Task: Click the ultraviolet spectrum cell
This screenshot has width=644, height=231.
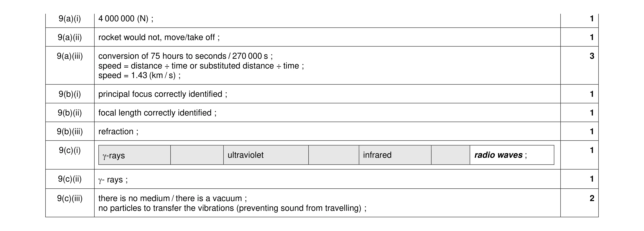Action: click(x=266, y=155)
